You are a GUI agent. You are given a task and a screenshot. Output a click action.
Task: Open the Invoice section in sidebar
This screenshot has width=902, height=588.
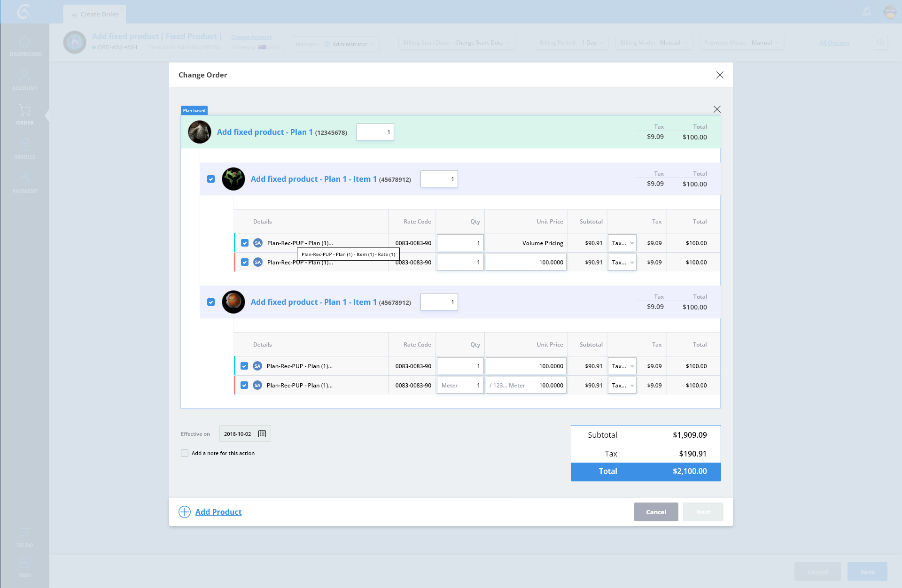coord(25,149)
